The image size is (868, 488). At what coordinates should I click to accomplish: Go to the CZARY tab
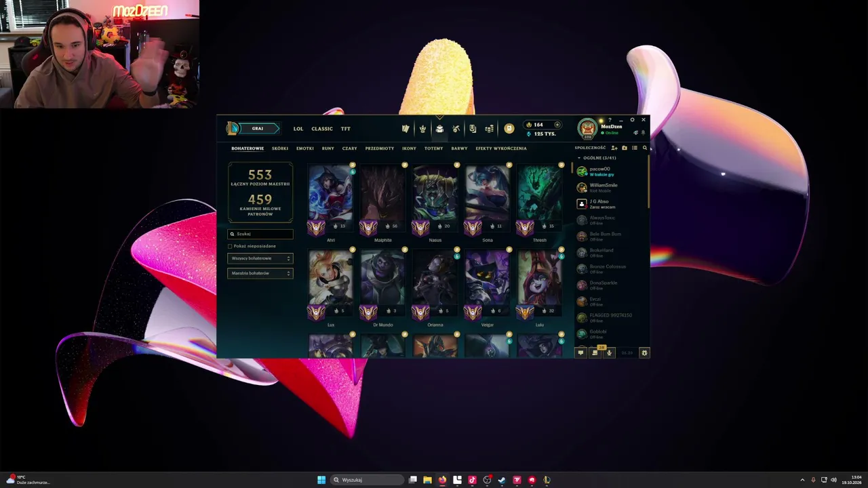(x=350, y=148)
